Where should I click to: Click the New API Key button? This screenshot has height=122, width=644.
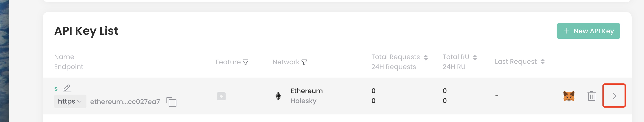[x=588, y=31]
